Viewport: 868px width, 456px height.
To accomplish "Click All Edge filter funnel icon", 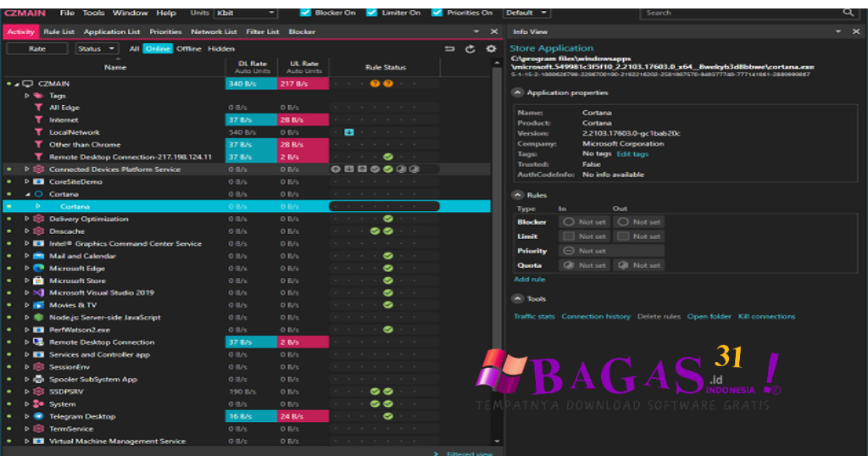I will [x=38, y=108].
